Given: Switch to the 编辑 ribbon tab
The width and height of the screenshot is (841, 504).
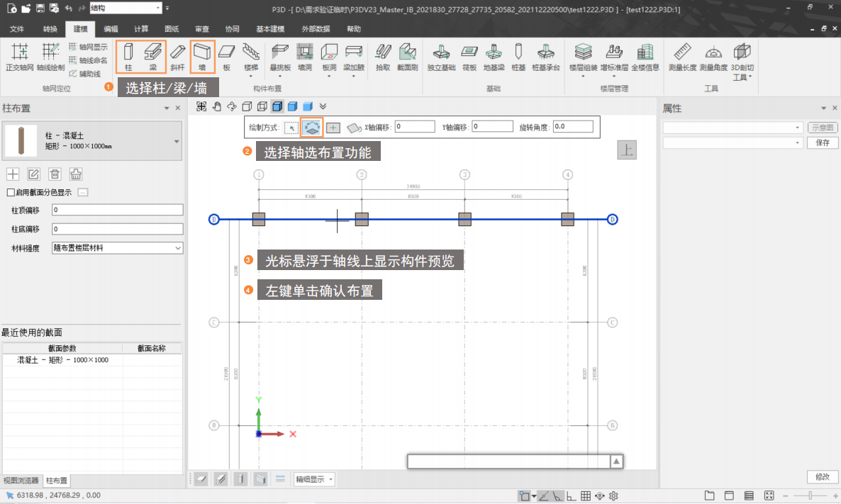Looking at the screenshot, I should [x=111, y=29].
